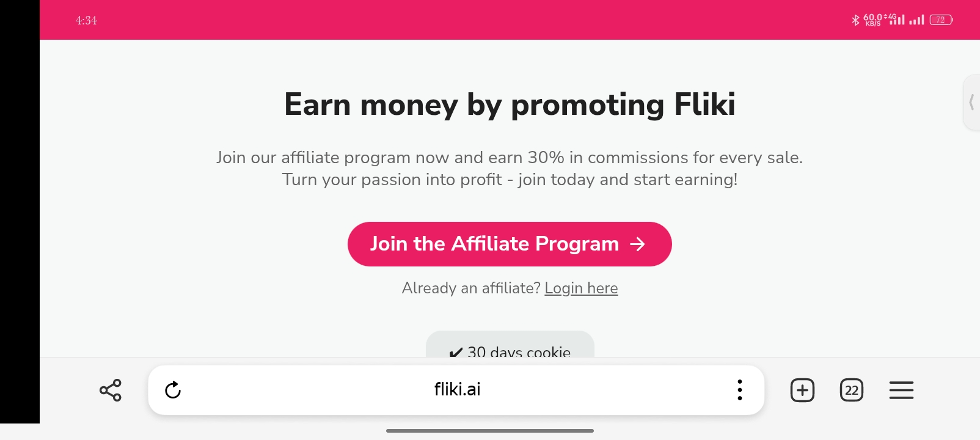Show the 22 open tabs switcher

[x=852, y=390]
